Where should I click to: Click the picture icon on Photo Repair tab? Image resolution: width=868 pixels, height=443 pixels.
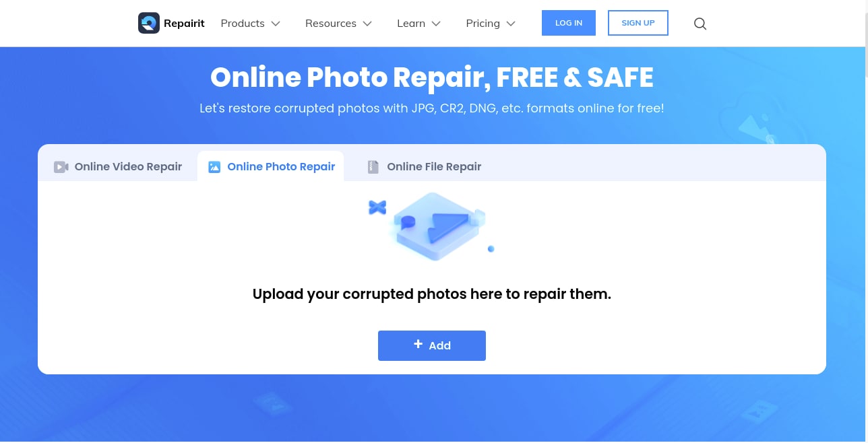coord(214,166)
